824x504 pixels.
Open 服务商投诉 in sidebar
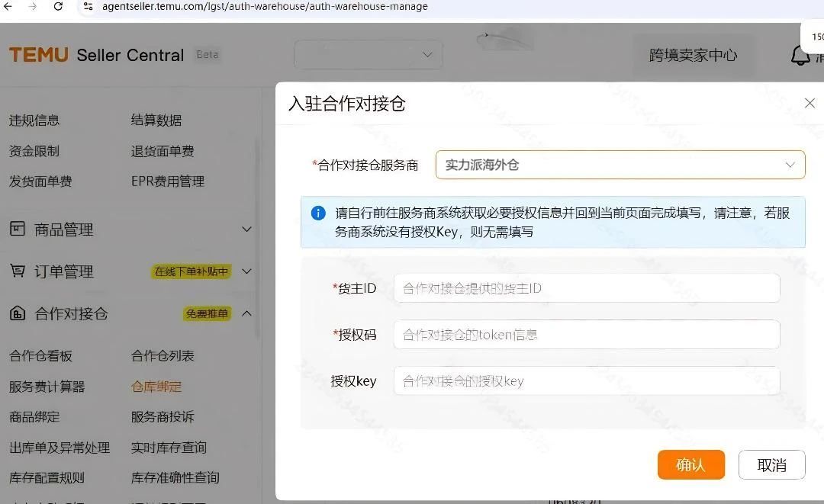[163, 417]
